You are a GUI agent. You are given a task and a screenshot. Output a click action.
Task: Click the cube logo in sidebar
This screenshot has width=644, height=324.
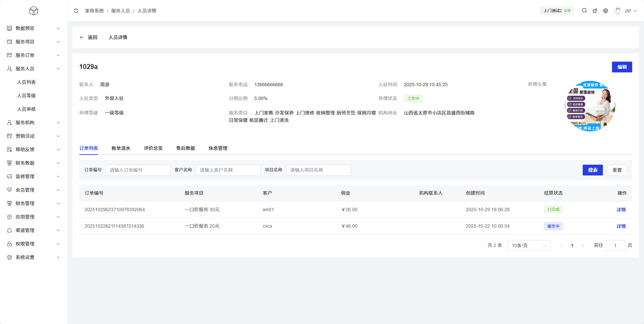(34, 11)
